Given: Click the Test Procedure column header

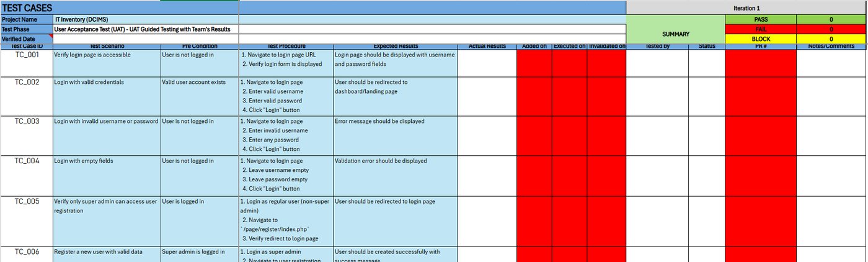Looking at the screenshot, I should pyautogui.click(x=286, y=47).
